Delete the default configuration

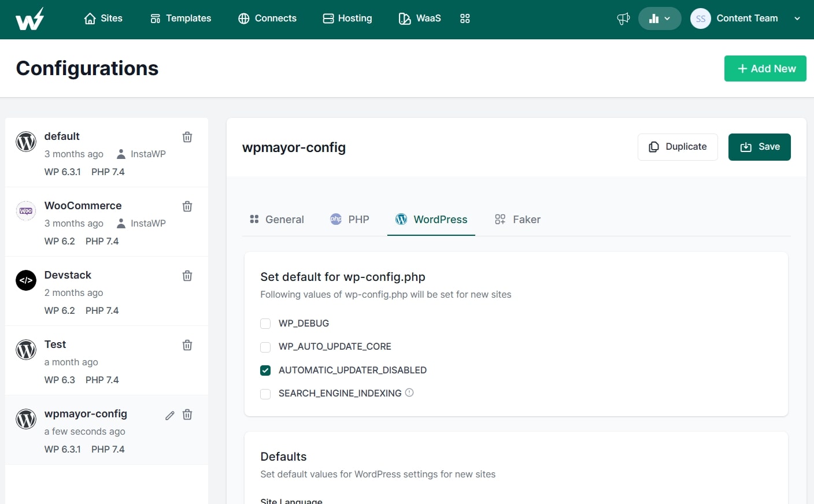pos(187,137)
